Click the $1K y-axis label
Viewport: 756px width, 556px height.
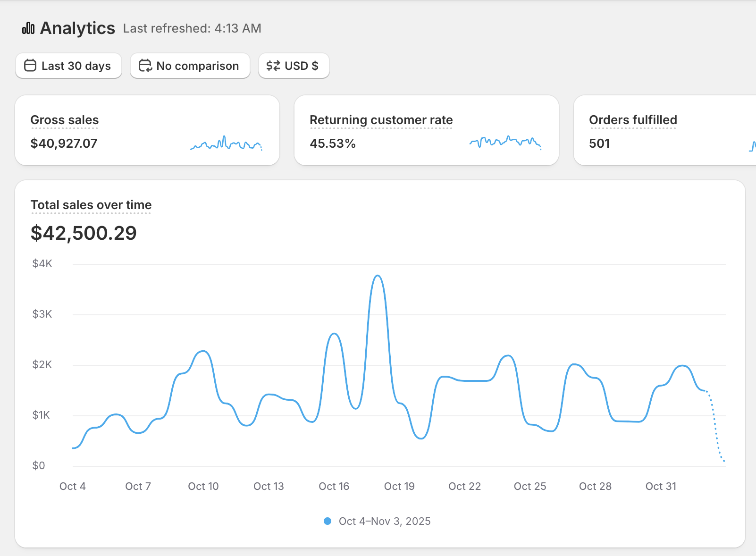[x=42, y=415]
